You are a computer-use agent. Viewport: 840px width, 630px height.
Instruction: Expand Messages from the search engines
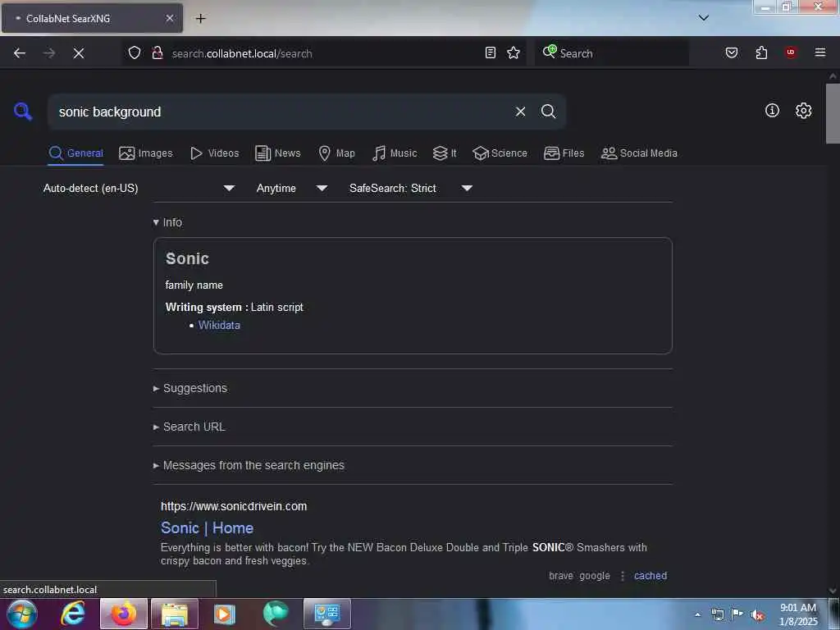pyautogui.click(x=249, y=466)
